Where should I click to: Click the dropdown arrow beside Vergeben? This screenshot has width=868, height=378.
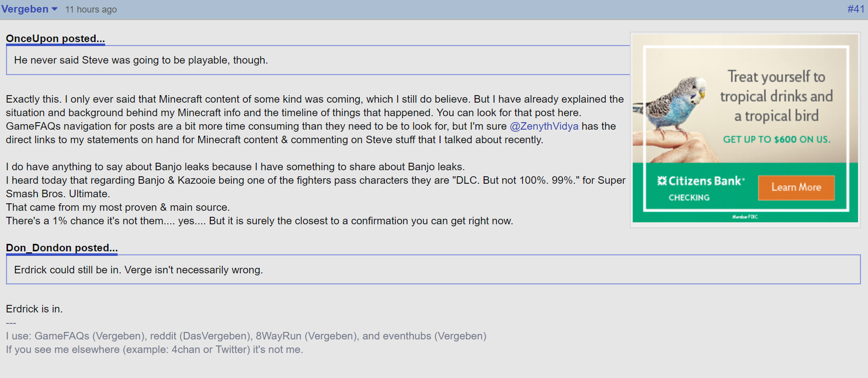pyautogui.click(x=53, y=9)
